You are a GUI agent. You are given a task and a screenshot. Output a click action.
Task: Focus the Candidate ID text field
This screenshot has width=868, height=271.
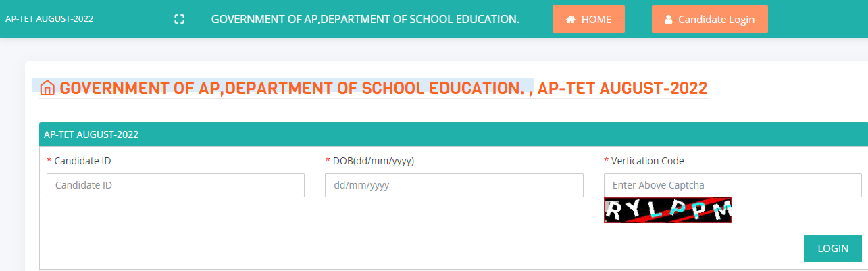pyautogui.click(x=176, y=185)
